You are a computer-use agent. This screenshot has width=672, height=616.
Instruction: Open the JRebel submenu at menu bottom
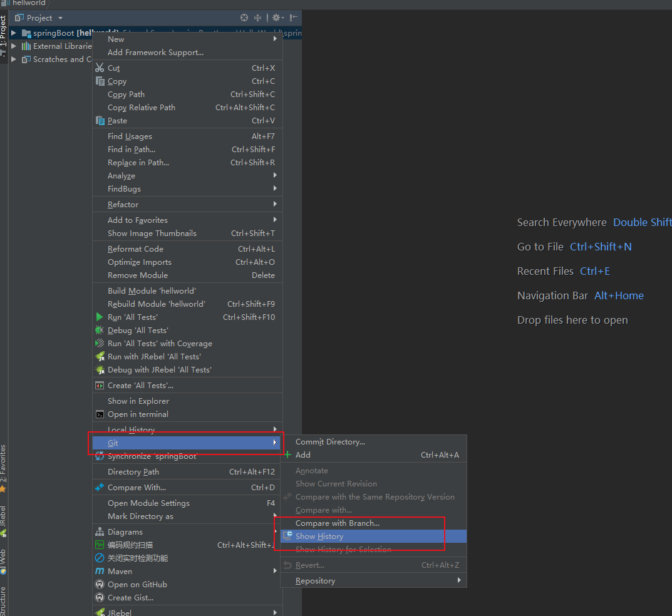click(x=187, y=612)
